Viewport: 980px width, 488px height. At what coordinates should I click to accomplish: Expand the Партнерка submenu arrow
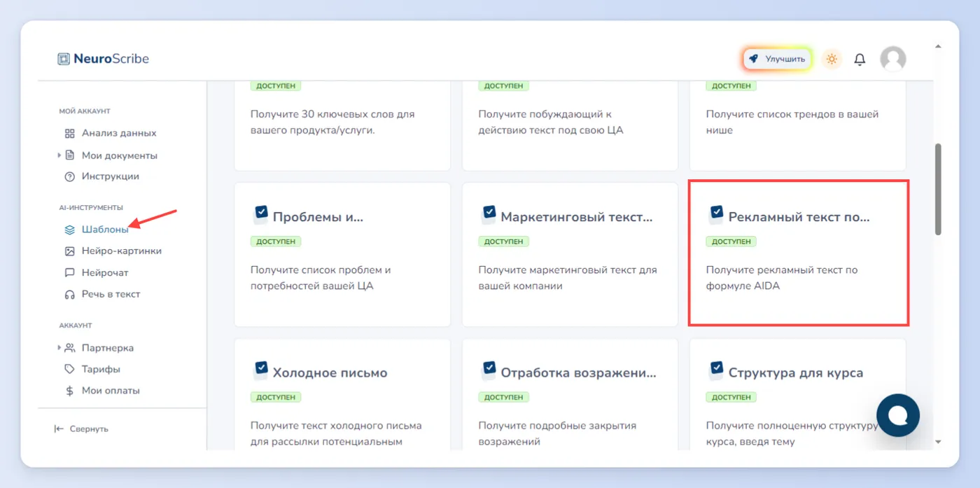[x=59, y=347]
